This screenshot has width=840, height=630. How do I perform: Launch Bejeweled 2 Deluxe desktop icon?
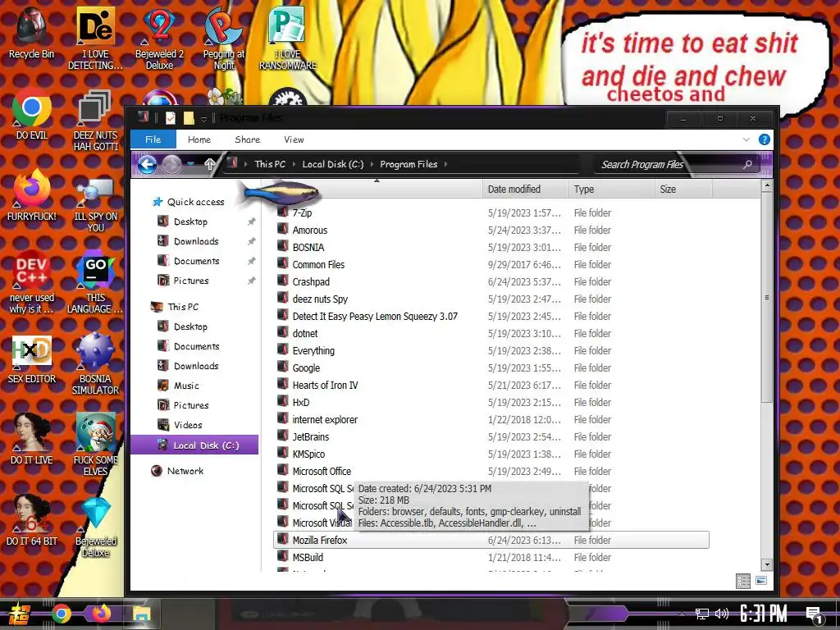click(159, 39)
